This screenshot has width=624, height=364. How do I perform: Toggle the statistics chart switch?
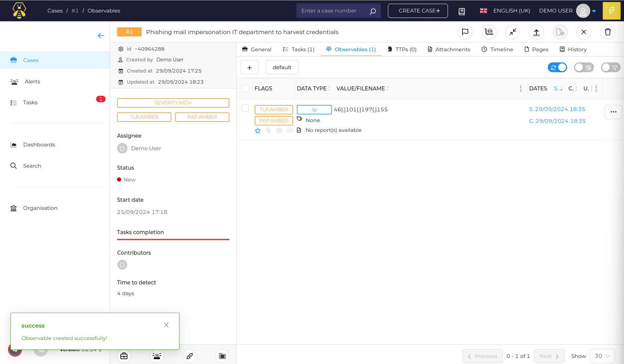tap(584, 67)
